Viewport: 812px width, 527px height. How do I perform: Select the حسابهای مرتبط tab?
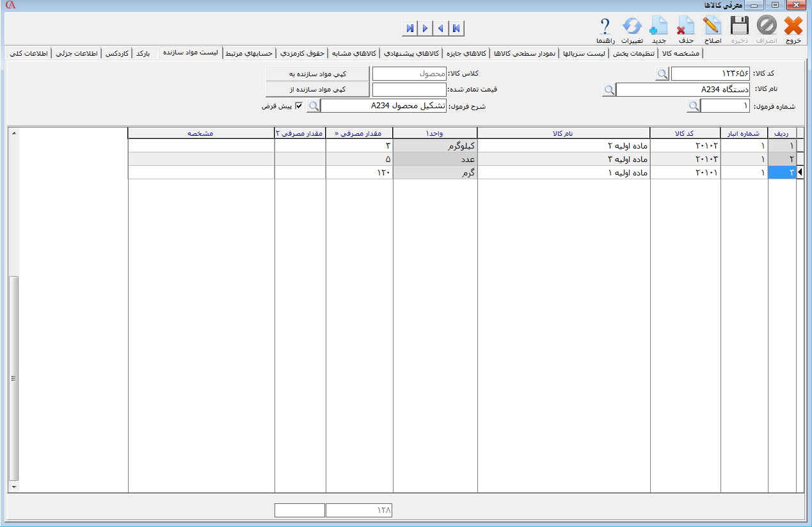pyautogui.click(x=249, y=53)
